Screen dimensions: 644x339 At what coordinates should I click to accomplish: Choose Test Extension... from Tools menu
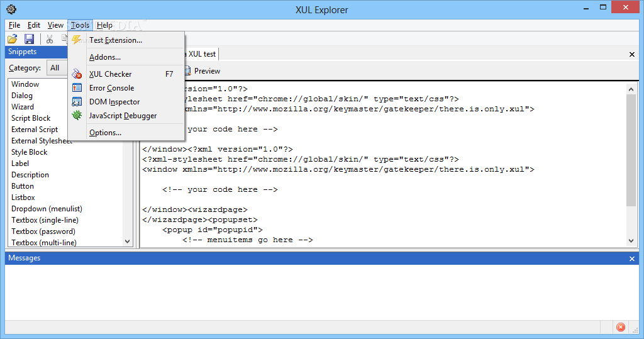[126, 40]
